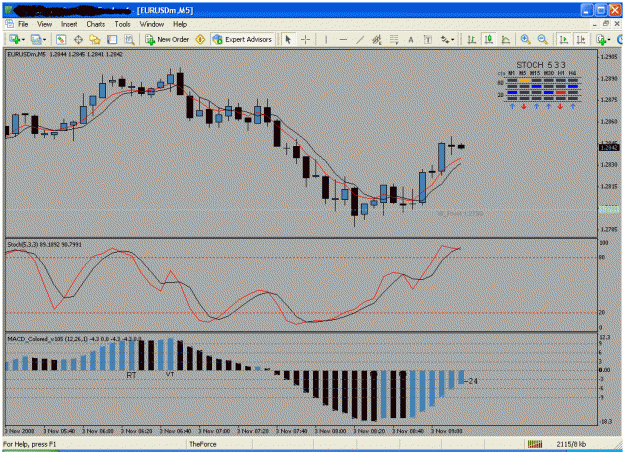Select the text 'A' tool
This screenshot has width=625, height=452.
411,39
